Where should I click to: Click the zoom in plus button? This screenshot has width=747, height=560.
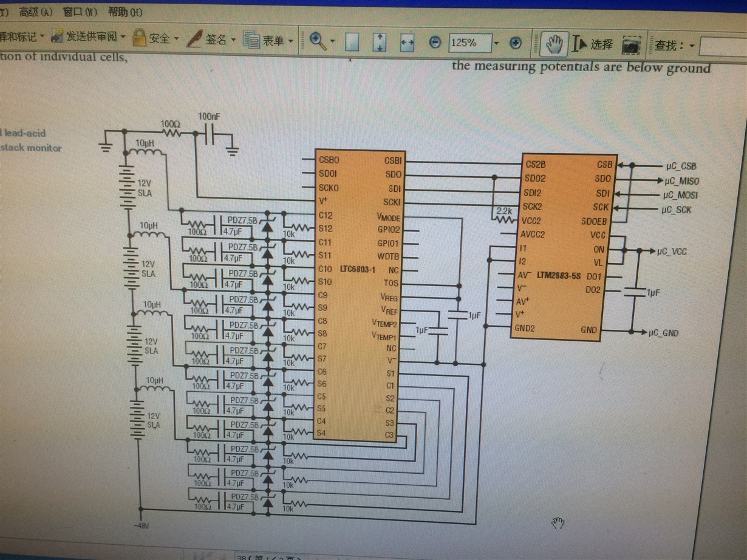point(516,43)
